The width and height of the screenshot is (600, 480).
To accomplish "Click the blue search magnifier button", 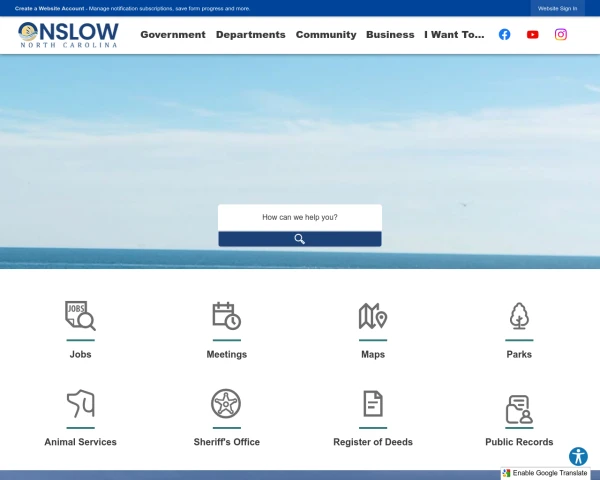I will 300,239.
